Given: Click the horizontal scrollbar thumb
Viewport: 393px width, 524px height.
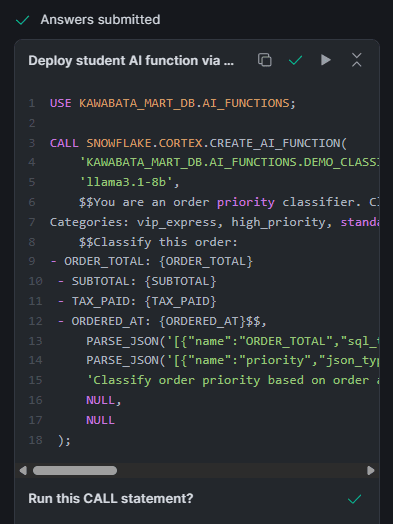Looking at the screenshot, I should [75, 471].
